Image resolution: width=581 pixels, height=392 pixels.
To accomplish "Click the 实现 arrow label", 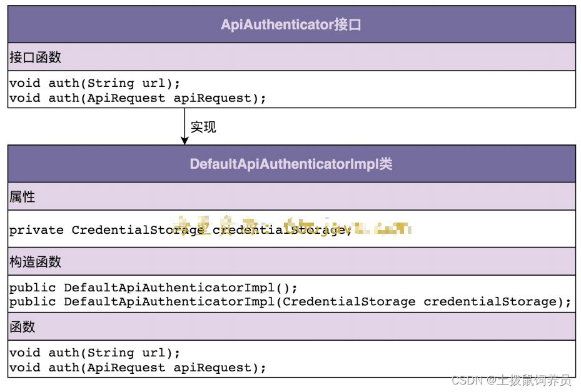I will point(203,127).
